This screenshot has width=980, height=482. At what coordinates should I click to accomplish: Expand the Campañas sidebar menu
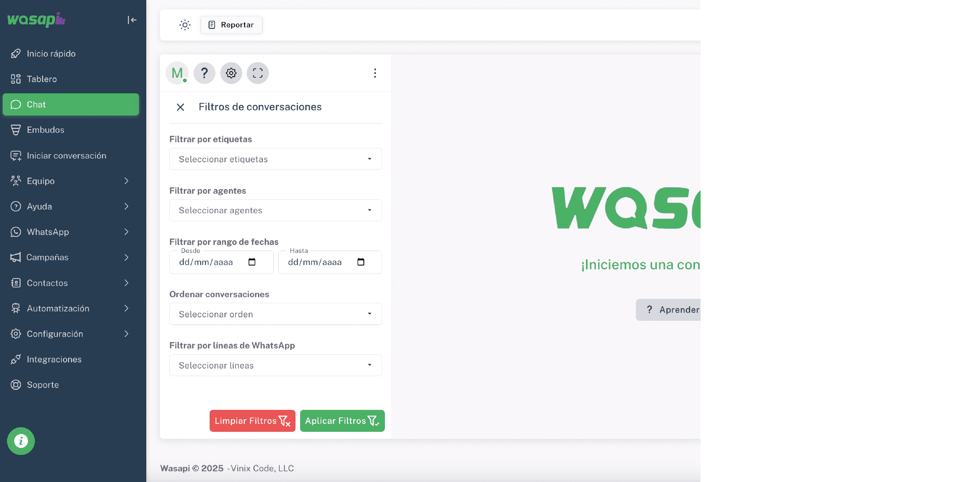click(71, 257)
